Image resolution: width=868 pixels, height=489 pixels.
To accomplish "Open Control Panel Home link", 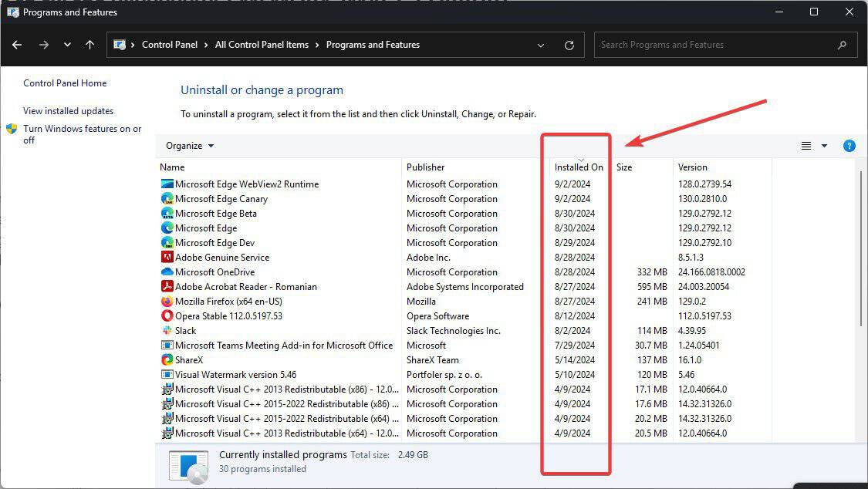I will click(65, 83).
